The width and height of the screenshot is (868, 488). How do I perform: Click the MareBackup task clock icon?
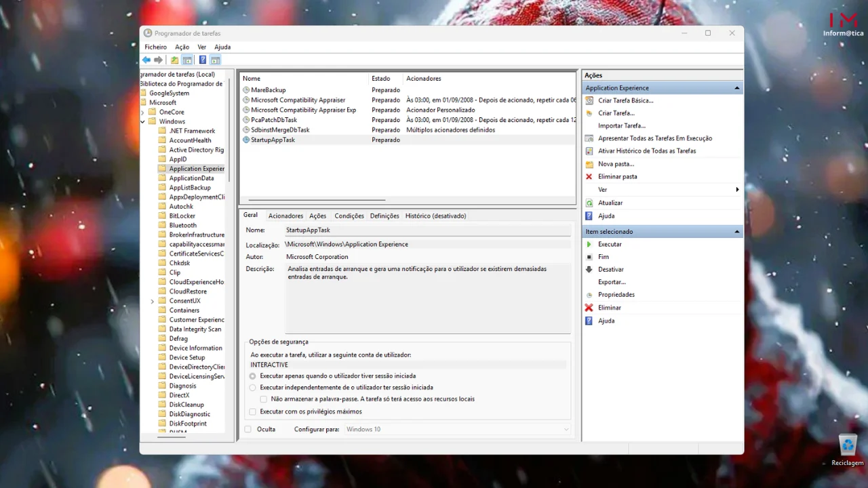point(246,90)
